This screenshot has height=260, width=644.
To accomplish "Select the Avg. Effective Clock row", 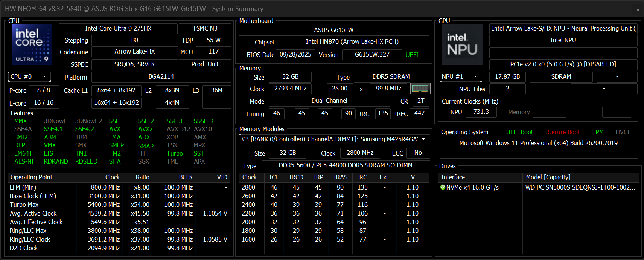I will [119, 222].
